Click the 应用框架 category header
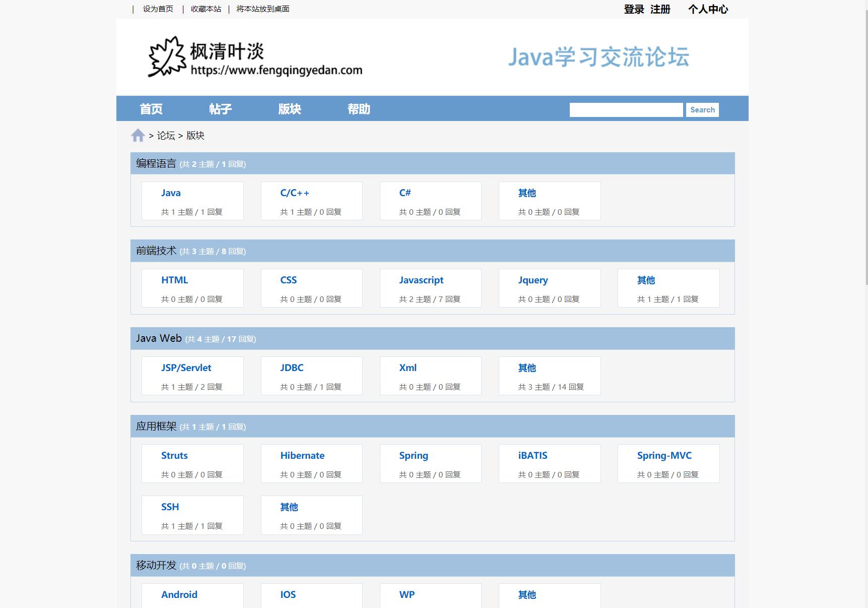The height and width of the screenshot is (608, 868). click(433, 426)
